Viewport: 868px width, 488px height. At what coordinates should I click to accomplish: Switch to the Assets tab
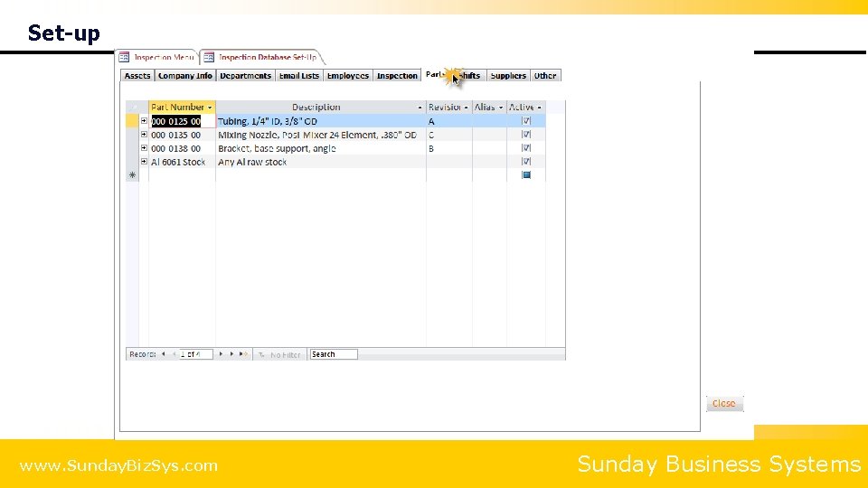[x=137, y=76]
